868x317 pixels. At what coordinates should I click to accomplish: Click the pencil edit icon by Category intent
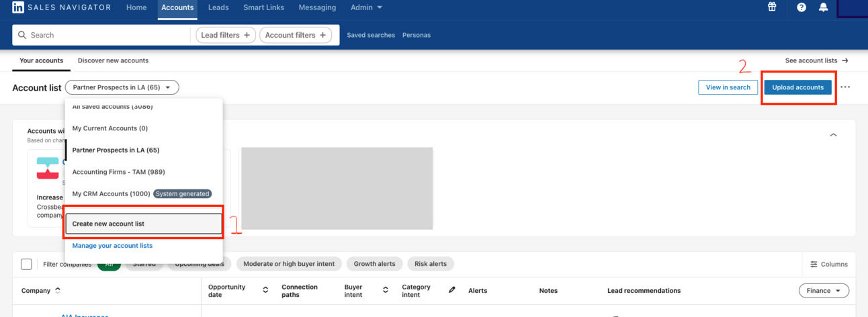point(452,290)
